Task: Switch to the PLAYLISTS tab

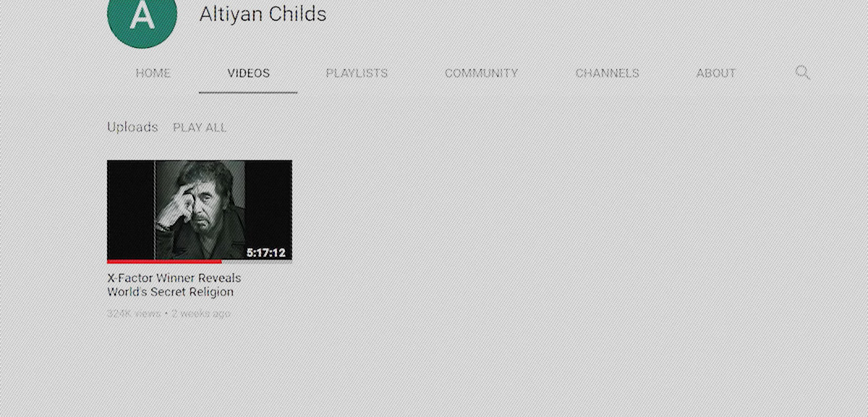Action: click(x=357, y=73)
